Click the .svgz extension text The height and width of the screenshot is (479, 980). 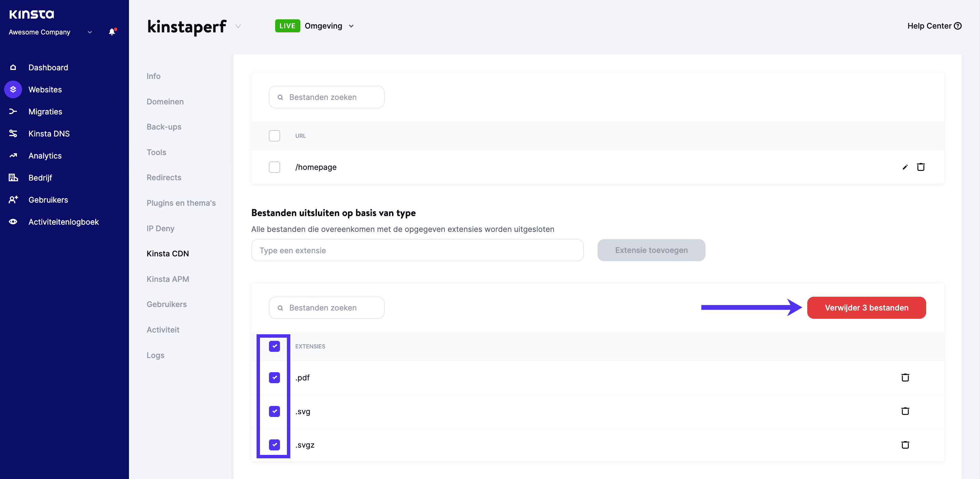coord(305,445)
